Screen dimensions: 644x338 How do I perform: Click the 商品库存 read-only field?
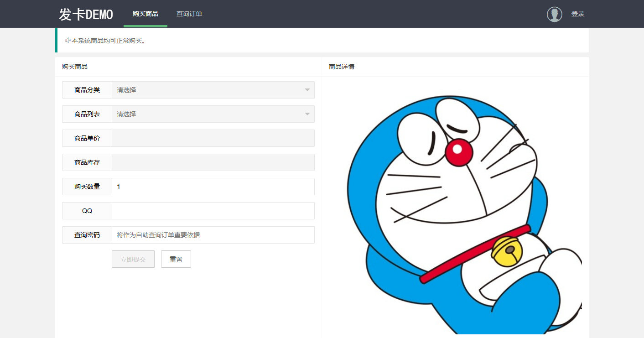click(213, 162)
